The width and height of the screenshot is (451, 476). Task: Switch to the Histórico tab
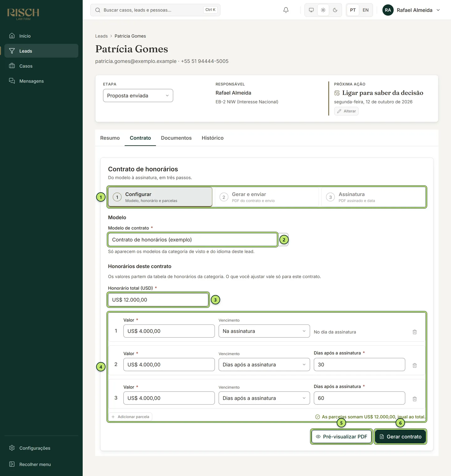(213, 138)
